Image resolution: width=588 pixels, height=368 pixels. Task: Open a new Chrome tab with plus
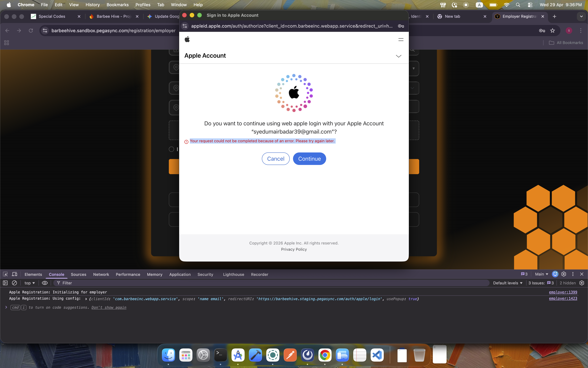[555, 16]
